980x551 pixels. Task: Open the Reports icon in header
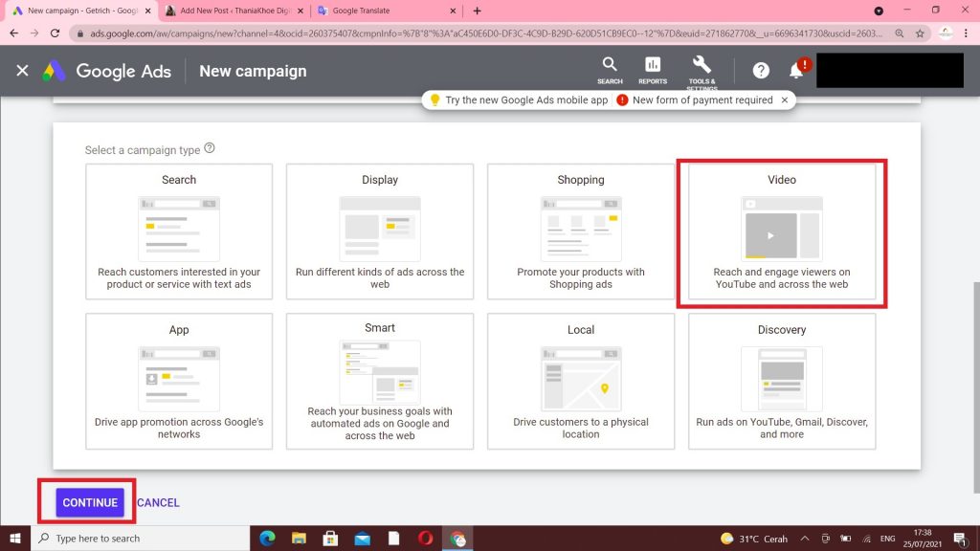coord(653,70)
